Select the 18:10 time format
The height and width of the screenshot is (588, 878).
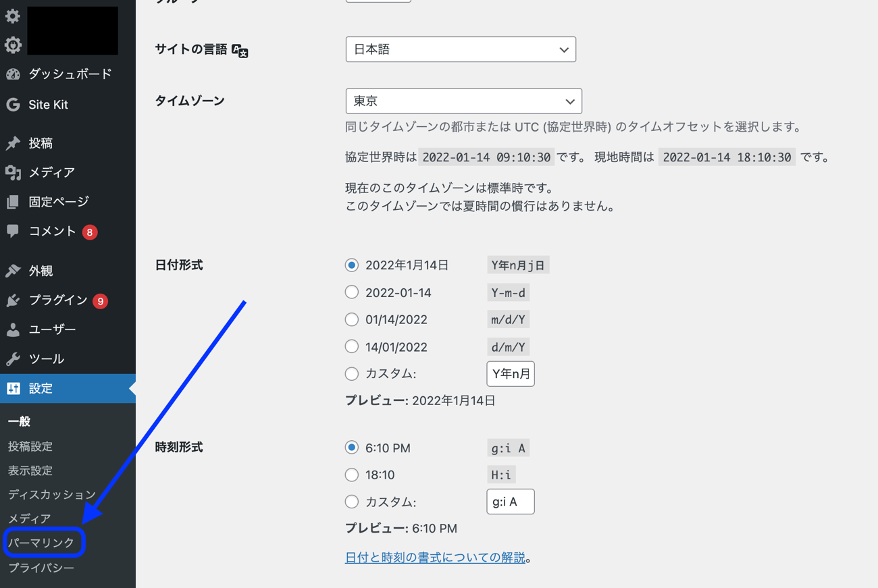tap(352, 475)
